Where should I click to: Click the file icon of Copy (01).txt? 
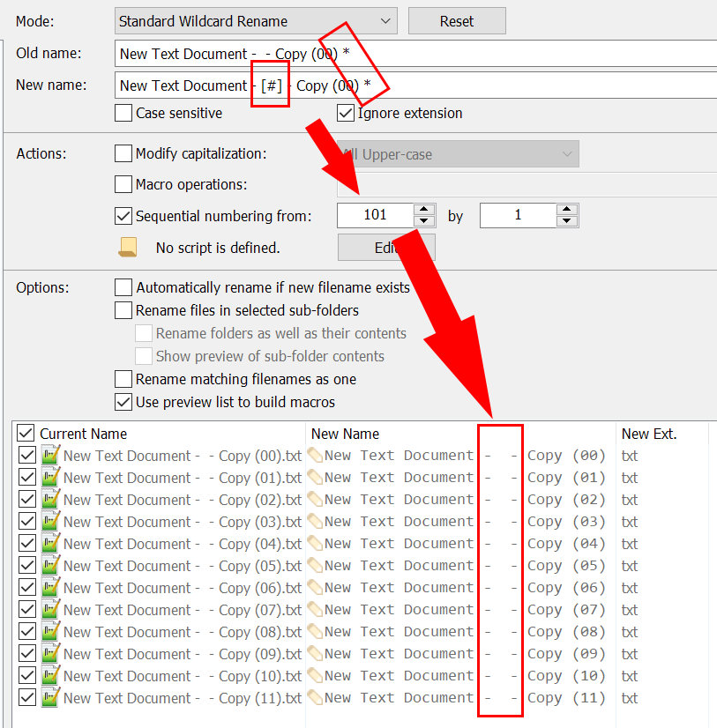pos(50,476)
